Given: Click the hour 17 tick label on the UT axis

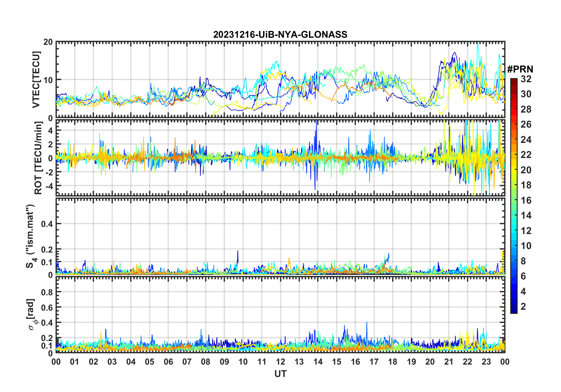Looking at the screenshot, I should coord(374,362).
